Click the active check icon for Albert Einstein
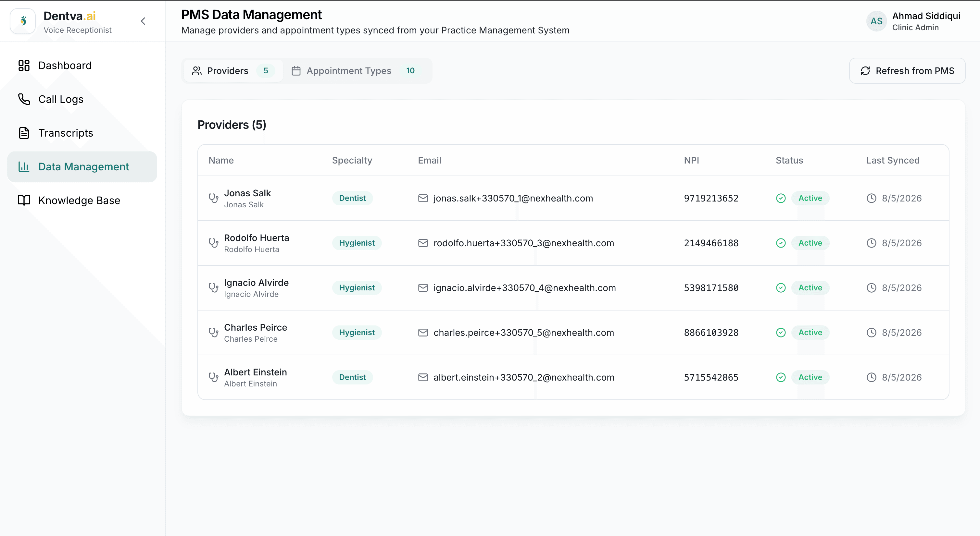 click(781, 377)
